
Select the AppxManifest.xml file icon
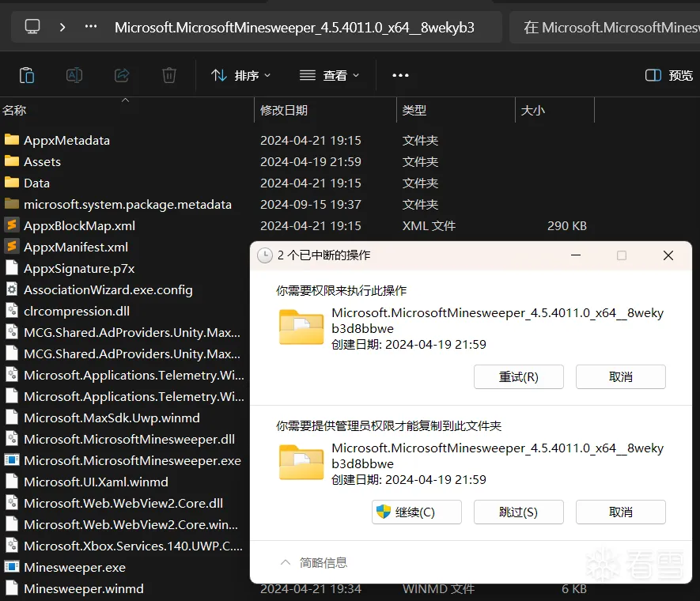point(12,246)
